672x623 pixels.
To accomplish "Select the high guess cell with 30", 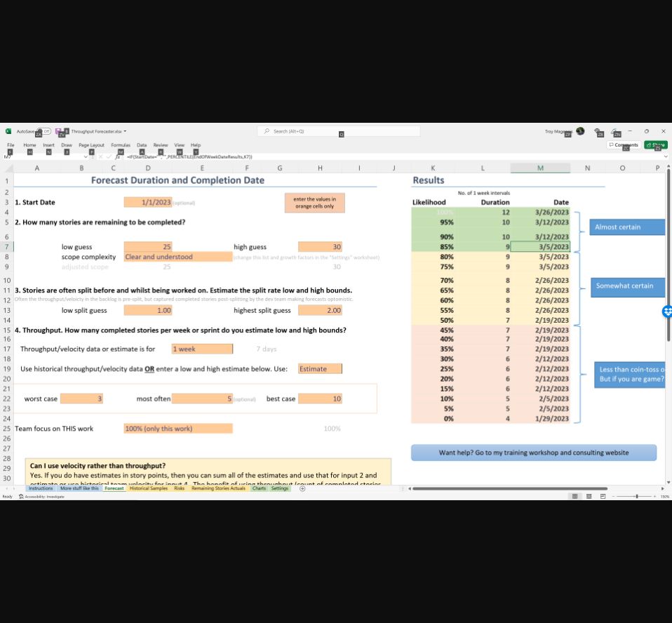I will click(320, 246).
